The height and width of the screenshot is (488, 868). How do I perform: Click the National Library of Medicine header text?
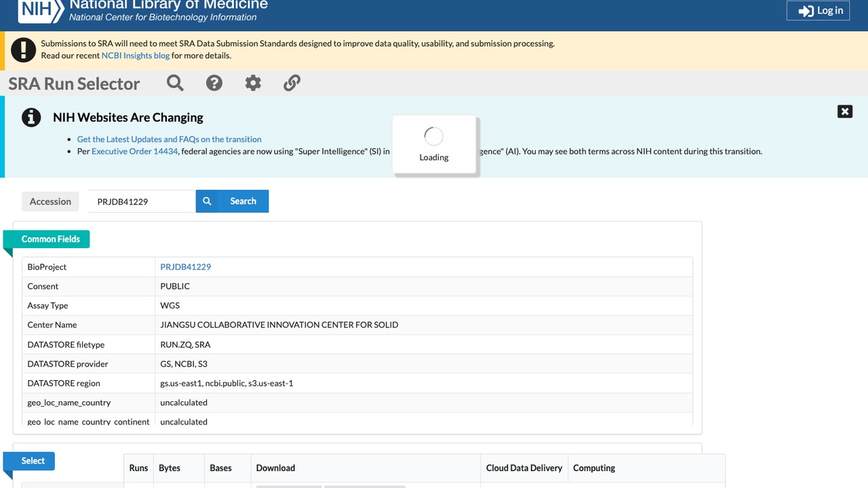click(169, 5)
